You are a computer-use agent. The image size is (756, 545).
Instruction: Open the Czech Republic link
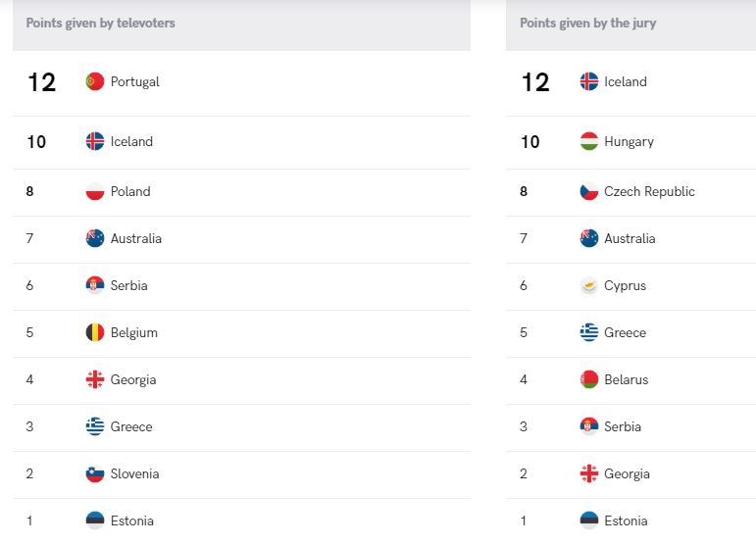pos(649,191)
